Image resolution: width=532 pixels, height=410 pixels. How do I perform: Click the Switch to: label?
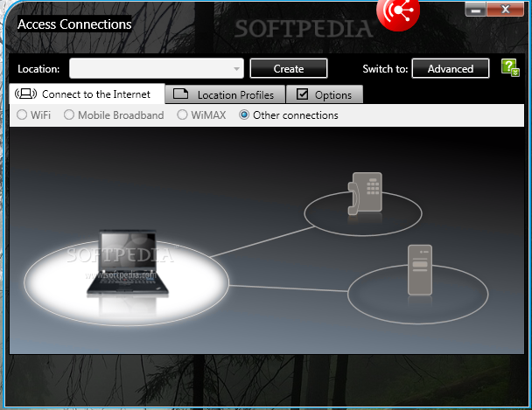(385, 69)
